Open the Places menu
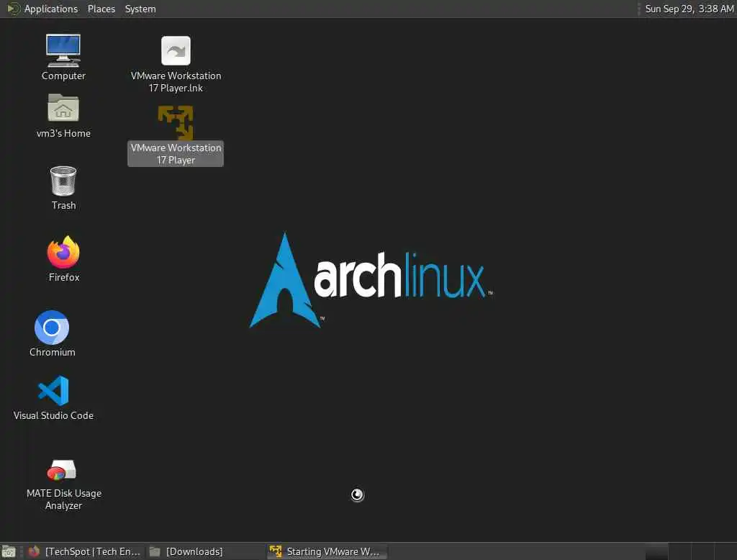This screenshot has width=737, height=560. coord(101,9)
